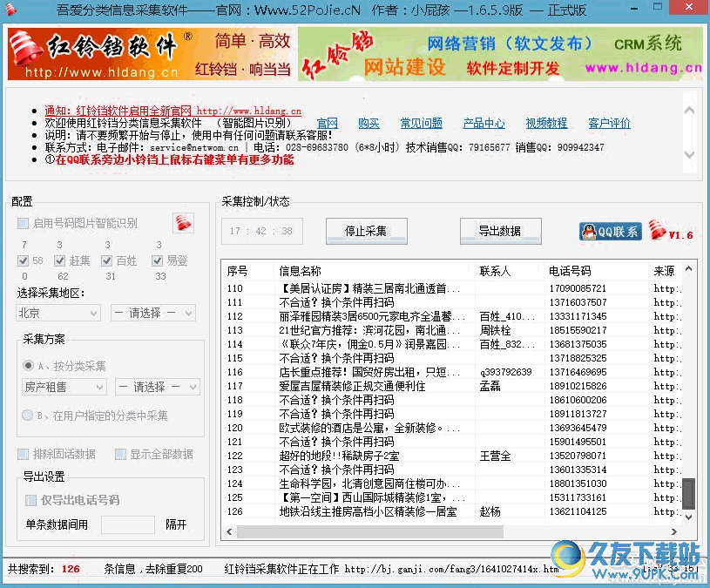Image resolution: width=710 pixels, height=588 pixels.
Task: Select radio B、在用户指定的分类中采集
Action: [x=28, y=416]
